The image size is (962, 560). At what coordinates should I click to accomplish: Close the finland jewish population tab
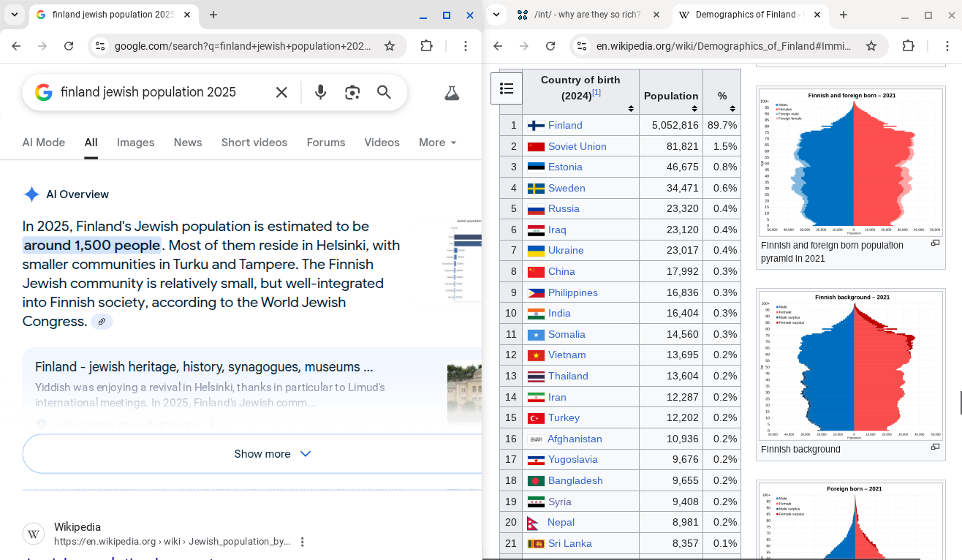pyautogui.click(x=188, y=15)
